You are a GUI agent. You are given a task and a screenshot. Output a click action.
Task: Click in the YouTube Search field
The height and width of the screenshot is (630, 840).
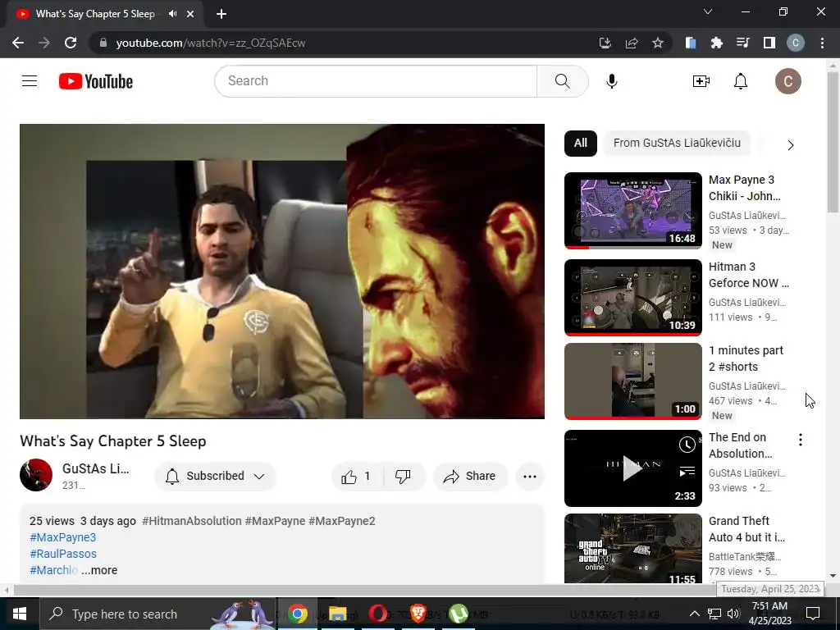coord(376,81)
